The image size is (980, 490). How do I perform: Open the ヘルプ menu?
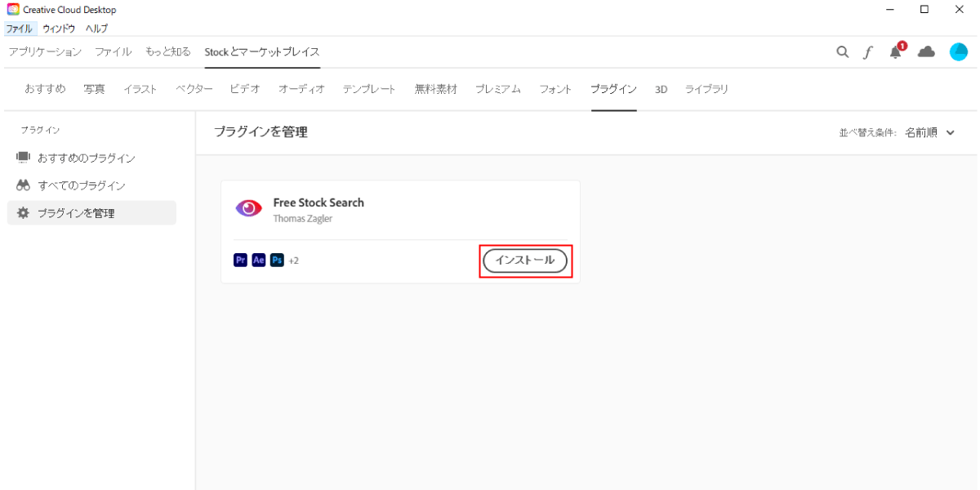click(x=96, y=28)
